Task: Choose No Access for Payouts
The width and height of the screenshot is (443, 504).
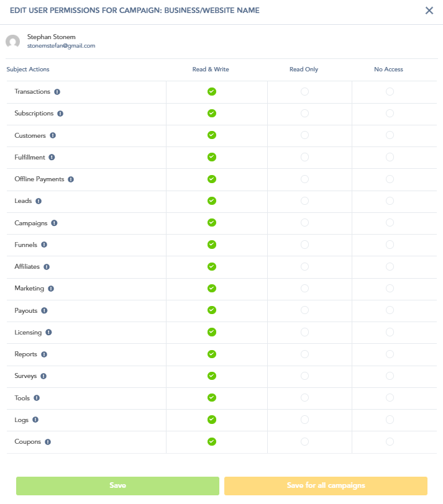Action: coord(390,310)
